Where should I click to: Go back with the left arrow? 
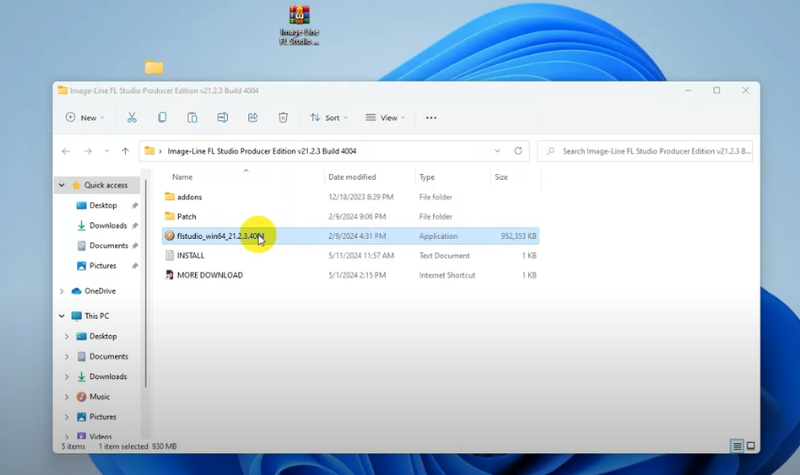[66, 151]
